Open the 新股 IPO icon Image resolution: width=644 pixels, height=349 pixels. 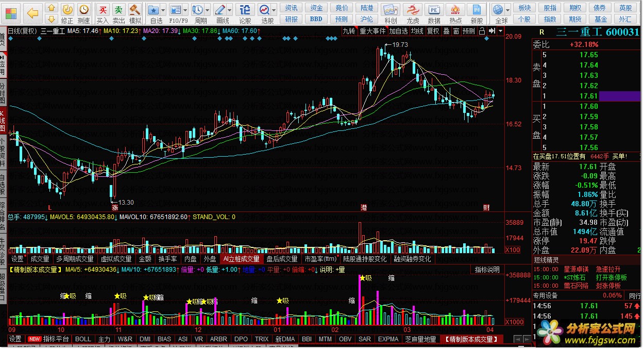click(x=478, y=9)
